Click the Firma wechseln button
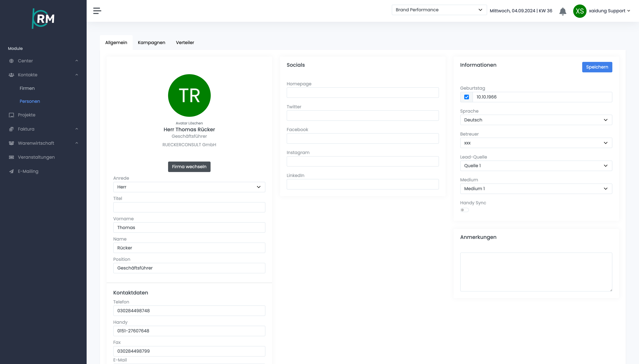 point(189,167)
